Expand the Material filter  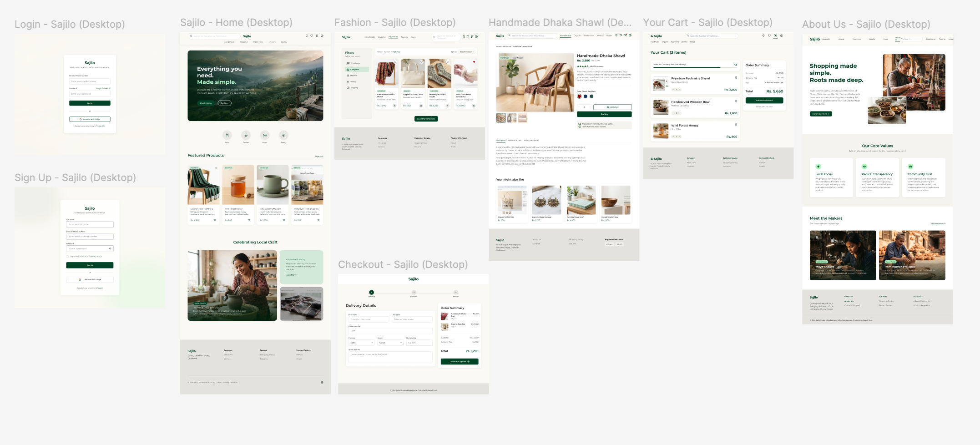click(357, 76)
